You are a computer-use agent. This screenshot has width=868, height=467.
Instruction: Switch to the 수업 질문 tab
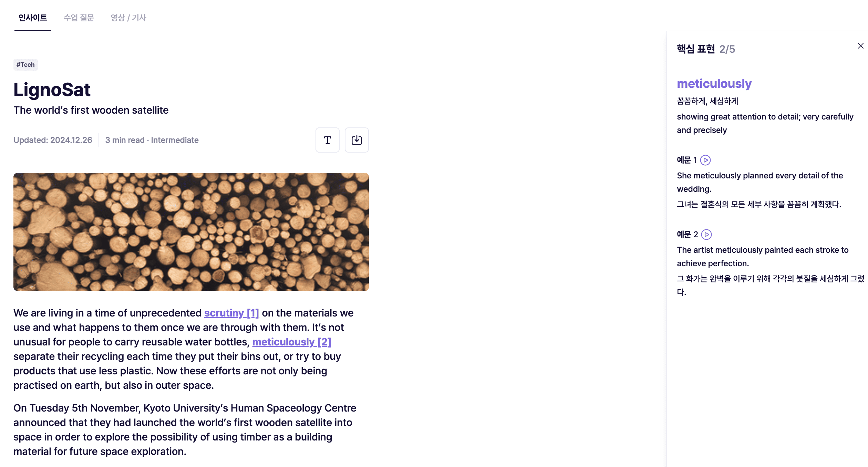click(79, 18)
